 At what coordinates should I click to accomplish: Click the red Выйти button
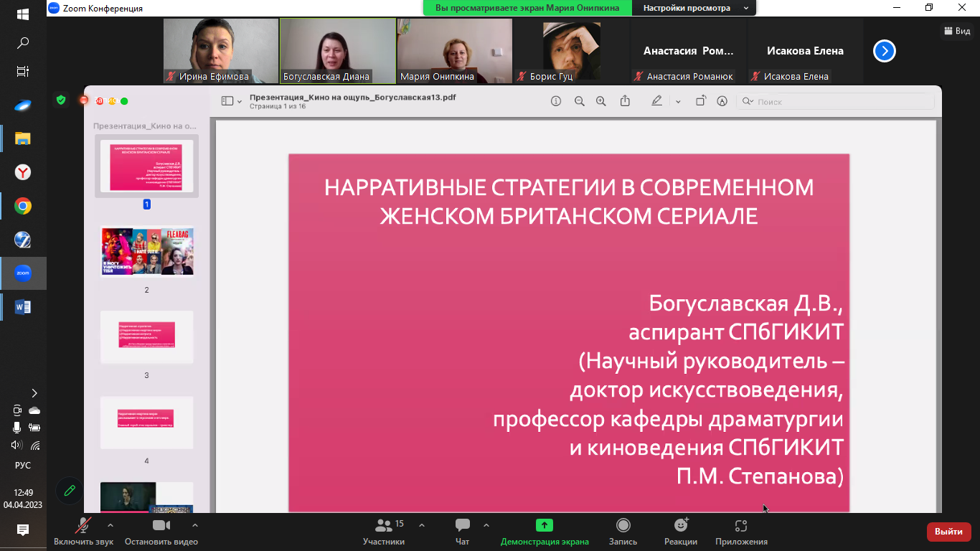tap(948, 532)
